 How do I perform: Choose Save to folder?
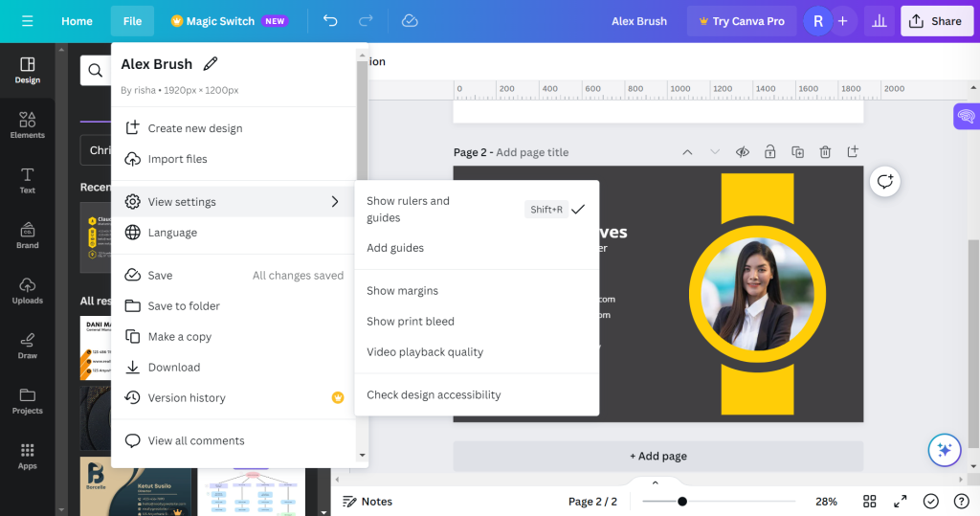click(x=234, y=305)
